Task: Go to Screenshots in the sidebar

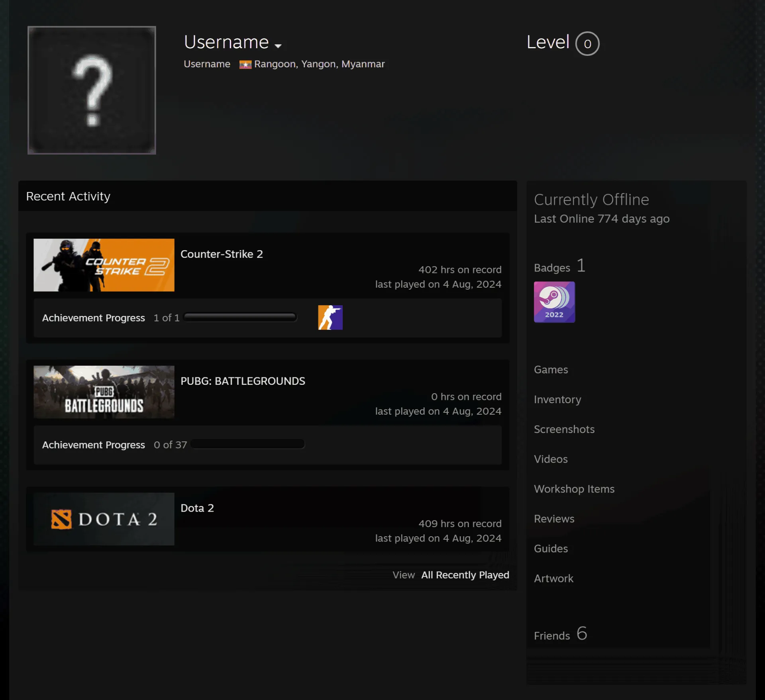Action: tap(564, 429)
